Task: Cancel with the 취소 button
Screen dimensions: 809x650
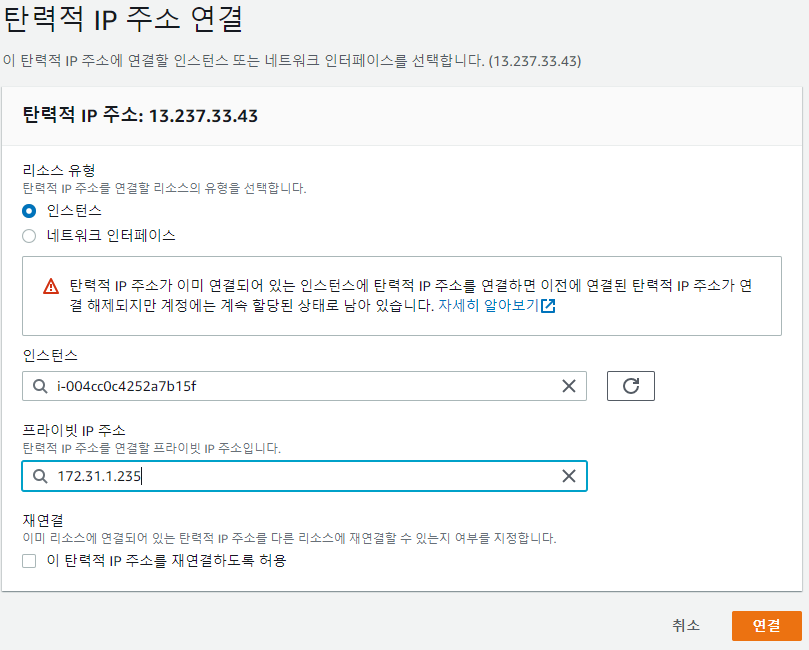Action: [x=686, y=626]
